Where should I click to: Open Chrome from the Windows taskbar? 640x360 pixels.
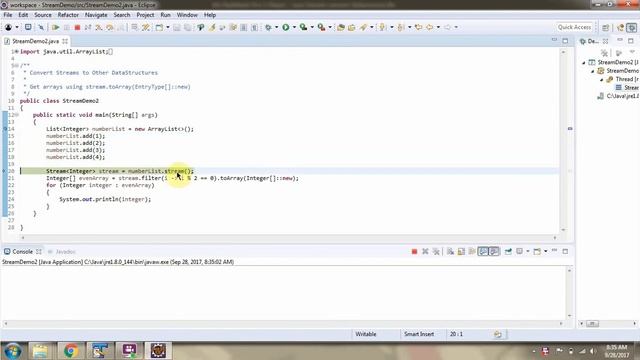pos(71,351)
